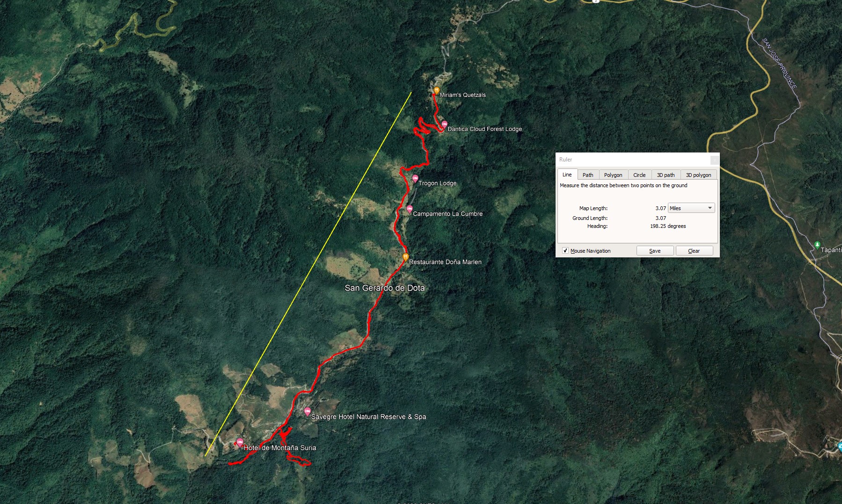The width and height of the screenshot is (842, 504).
Task: Select the Trogon Lodge hotel marker
Action: click(415, 178)
